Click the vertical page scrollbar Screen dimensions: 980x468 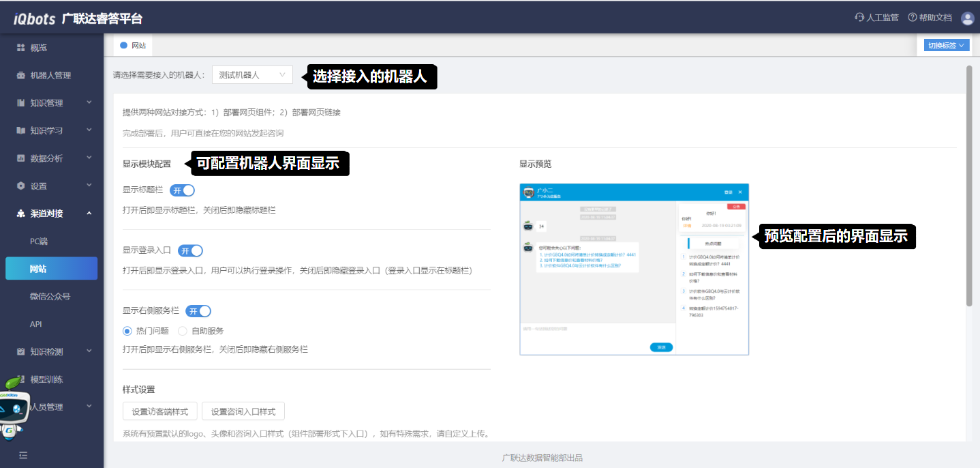[x=969, y=184]
